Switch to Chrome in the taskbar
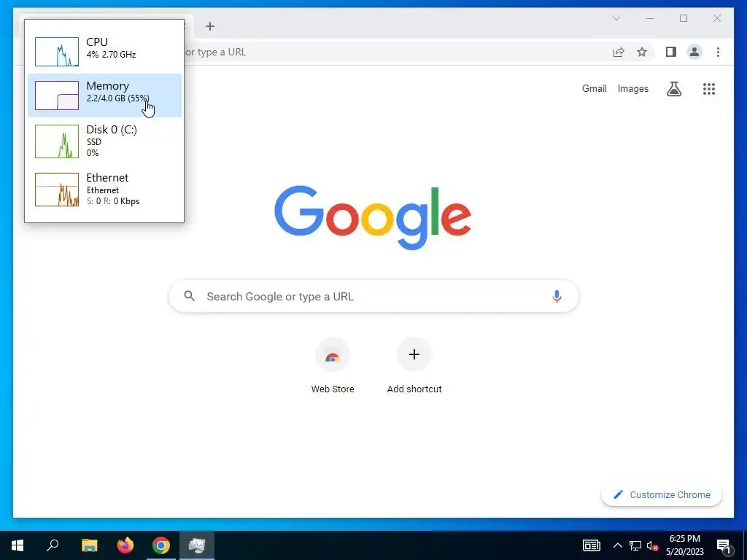 pos(161,545)
